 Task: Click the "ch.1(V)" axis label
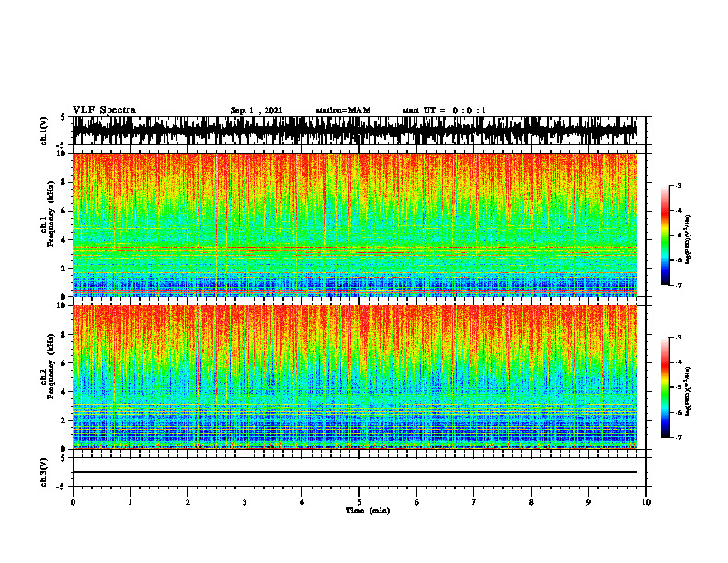[x=44, y=131]
